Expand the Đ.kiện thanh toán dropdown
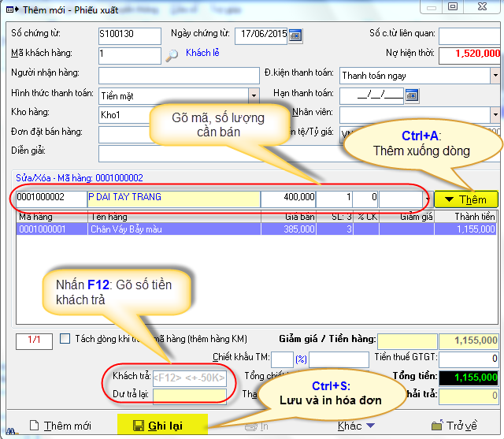 click(x=495, y=76)
